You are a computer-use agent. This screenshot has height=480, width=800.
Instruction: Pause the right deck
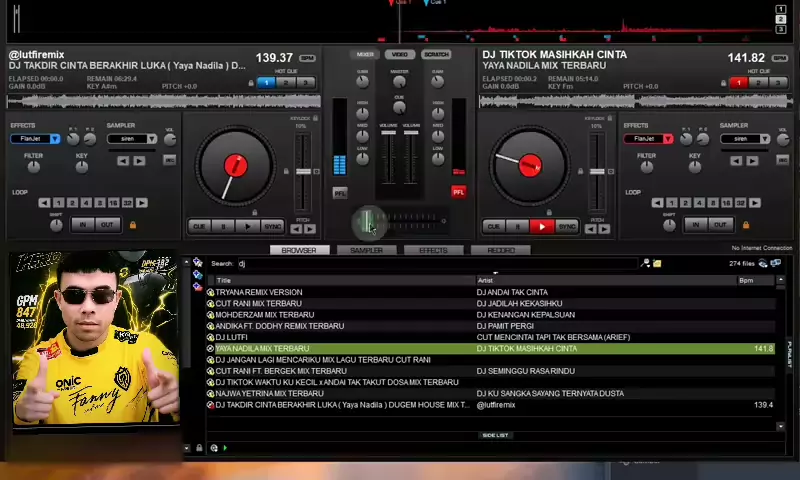pos(517,227)
